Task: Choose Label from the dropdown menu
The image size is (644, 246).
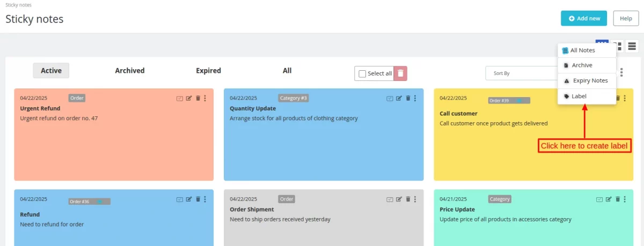Action: (579, 96)
